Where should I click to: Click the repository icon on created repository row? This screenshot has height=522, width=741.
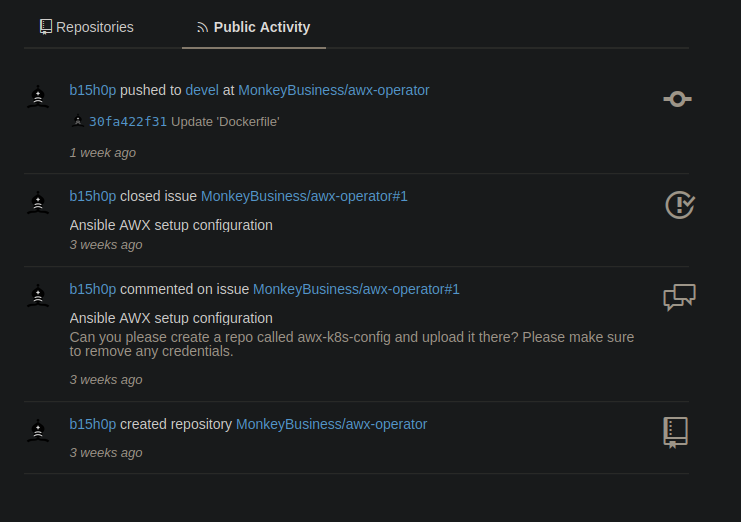(x=676, y=432)
